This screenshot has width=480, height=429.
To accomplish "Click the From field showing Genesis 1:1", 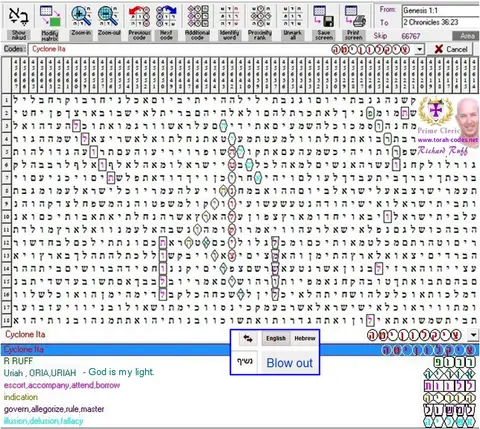I will point(441,10).
